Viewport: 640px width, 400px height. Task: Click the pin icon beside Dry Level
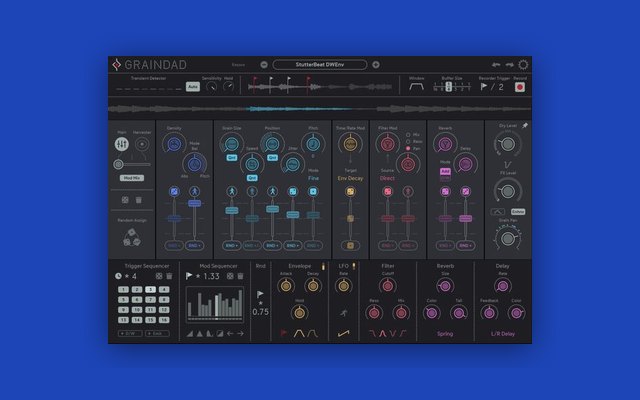click(525, 126)
